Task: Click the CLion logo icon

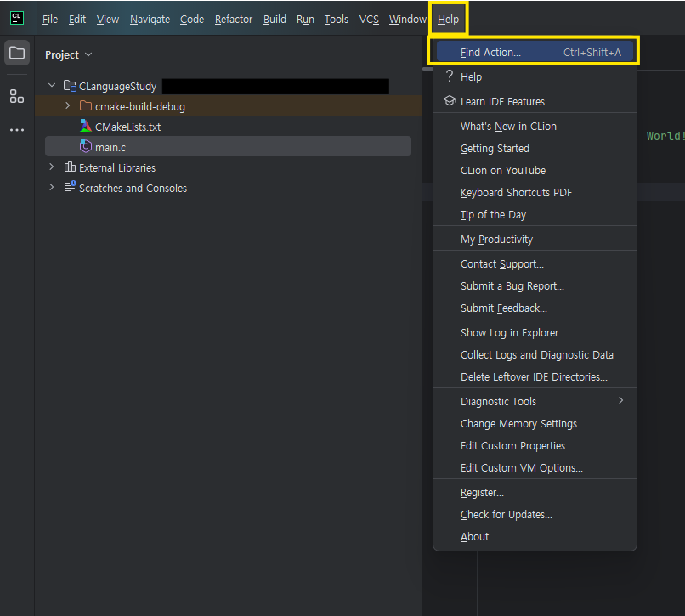Action: 17,19
